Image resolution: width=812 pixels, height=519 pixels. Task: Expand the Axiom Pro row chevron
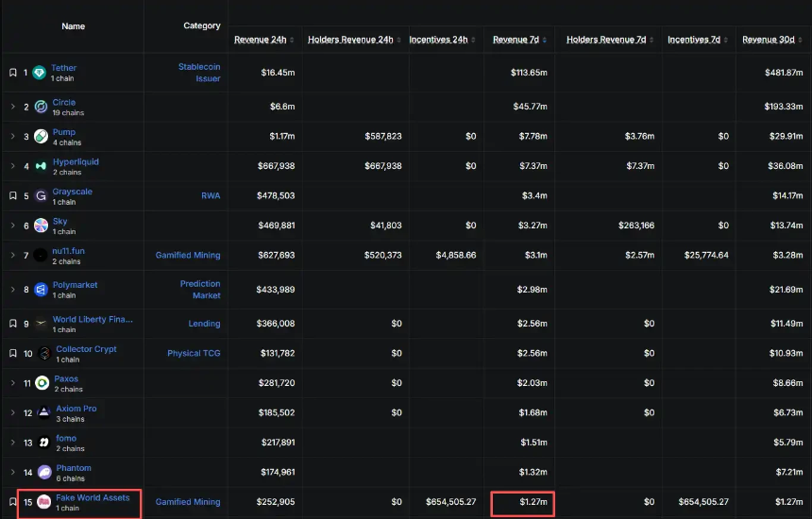point(13,413)
